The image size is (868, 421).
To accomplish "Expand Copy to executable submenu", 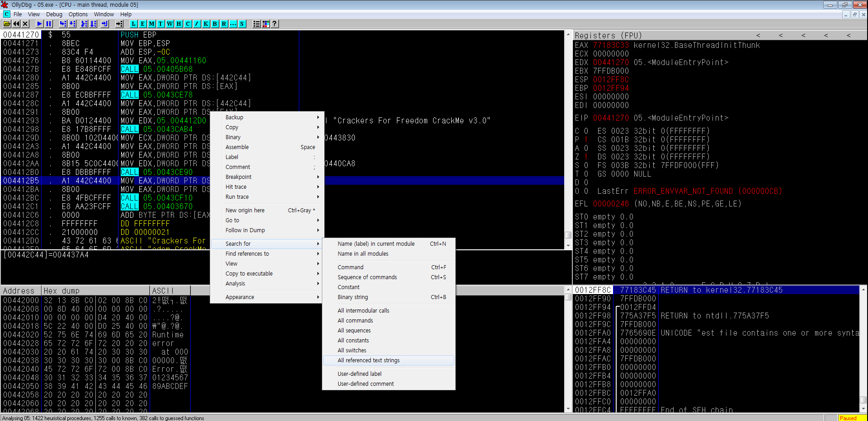I will tap(267, 274).
